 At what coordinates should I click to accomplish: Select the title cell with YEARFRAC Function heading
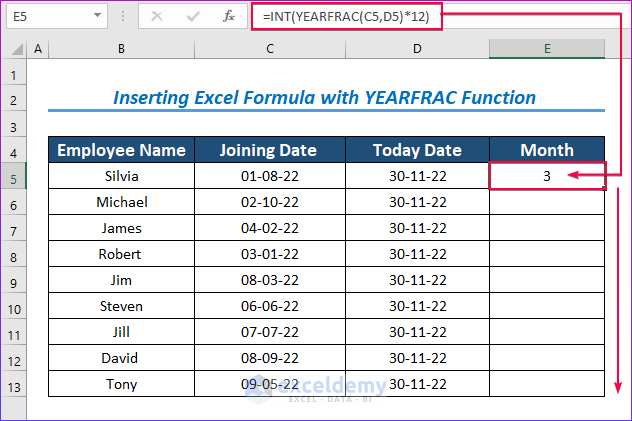tap(325, 98)
